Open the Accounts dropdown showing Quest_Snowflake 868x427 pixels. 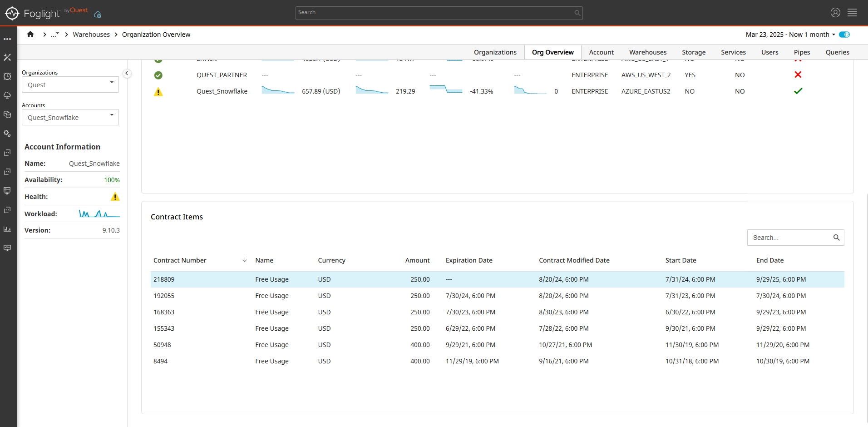click(x=70, y=117)
